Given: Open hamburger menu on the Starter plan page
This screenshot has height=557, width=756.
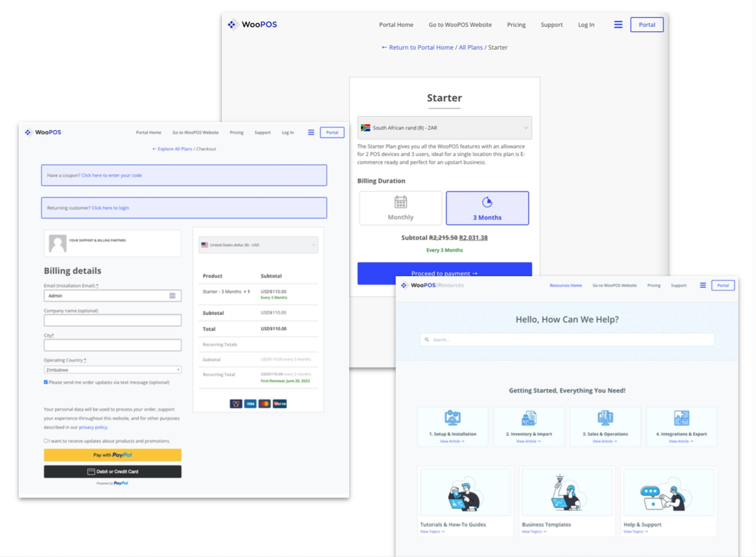Looking at the screenshot, I should (618, 25).
